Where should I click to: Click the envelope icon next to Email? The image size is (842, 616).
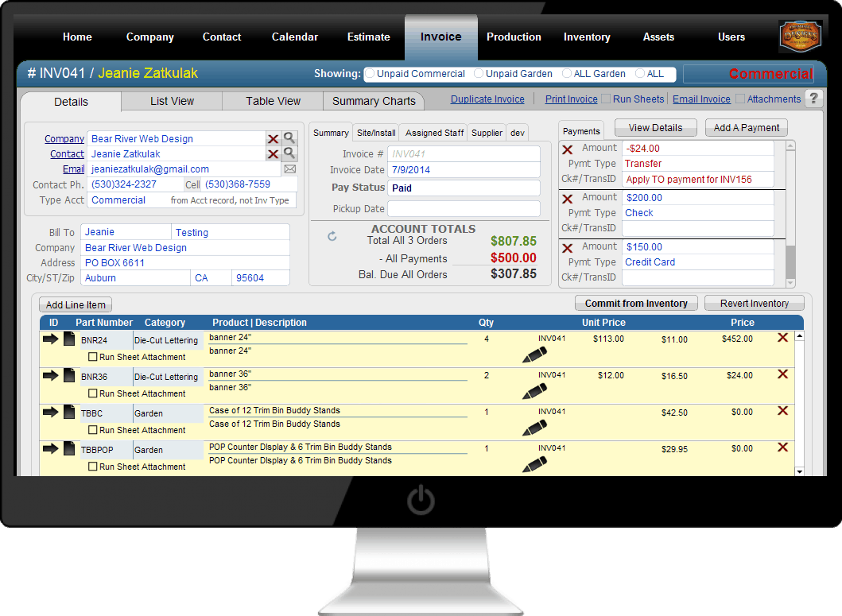pyautogui.click(x=290, y=169)
